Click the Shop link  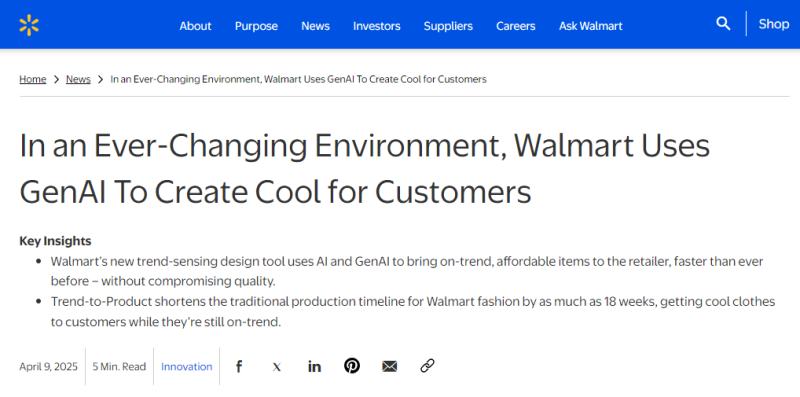(x=773, y=24)
